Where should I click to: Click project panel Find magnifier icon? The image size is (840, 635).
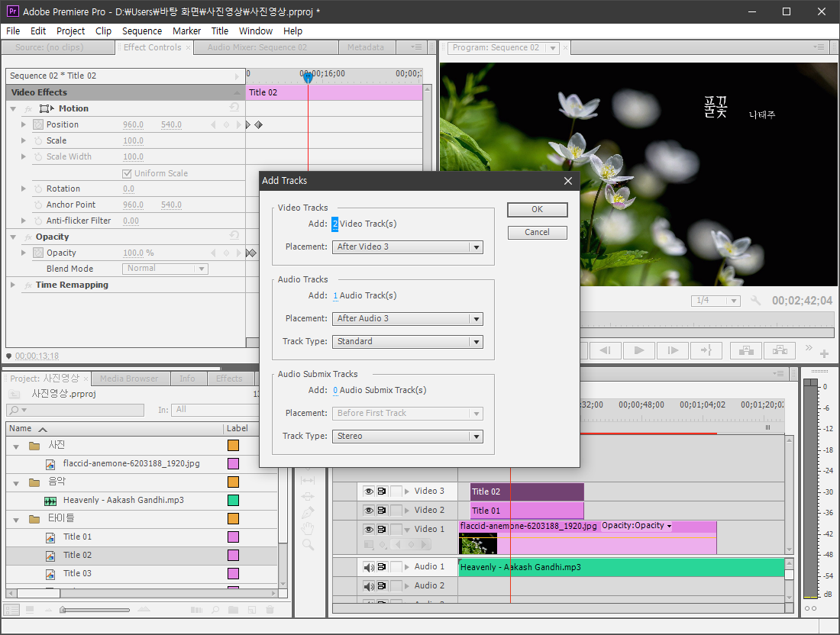[215, 610]
